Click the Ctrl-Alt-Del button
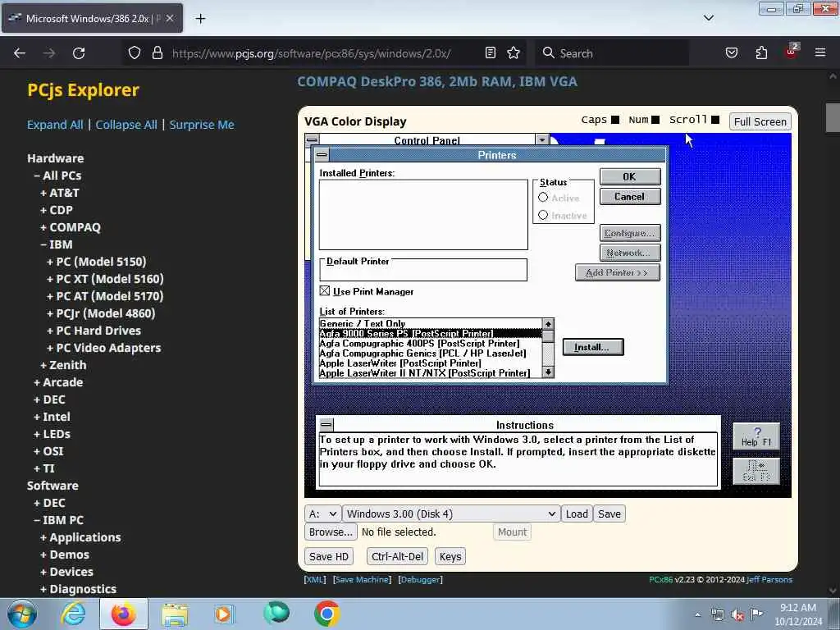This screenshot has height=630, width=840. 398,557
